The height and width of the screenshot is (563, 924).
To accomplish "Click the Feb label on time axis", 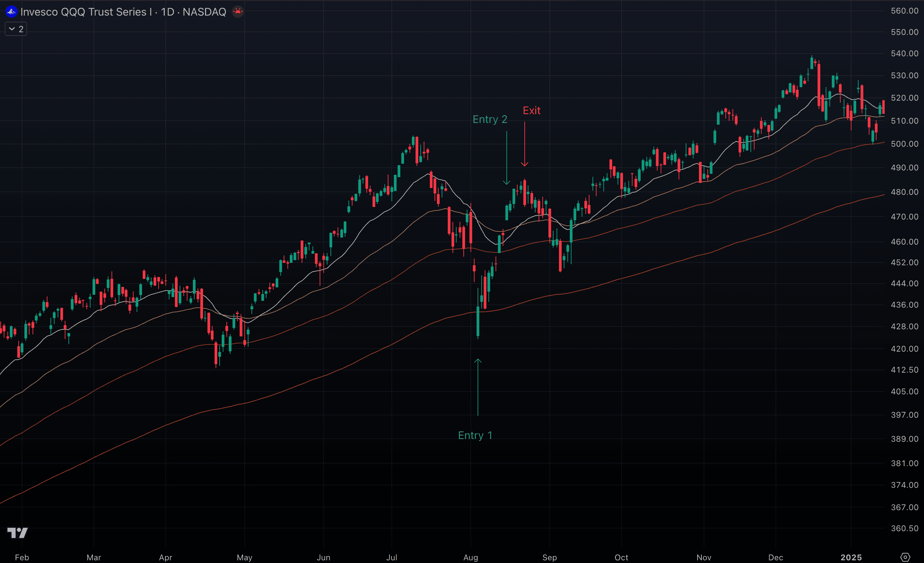I will [x=22, y=557].
